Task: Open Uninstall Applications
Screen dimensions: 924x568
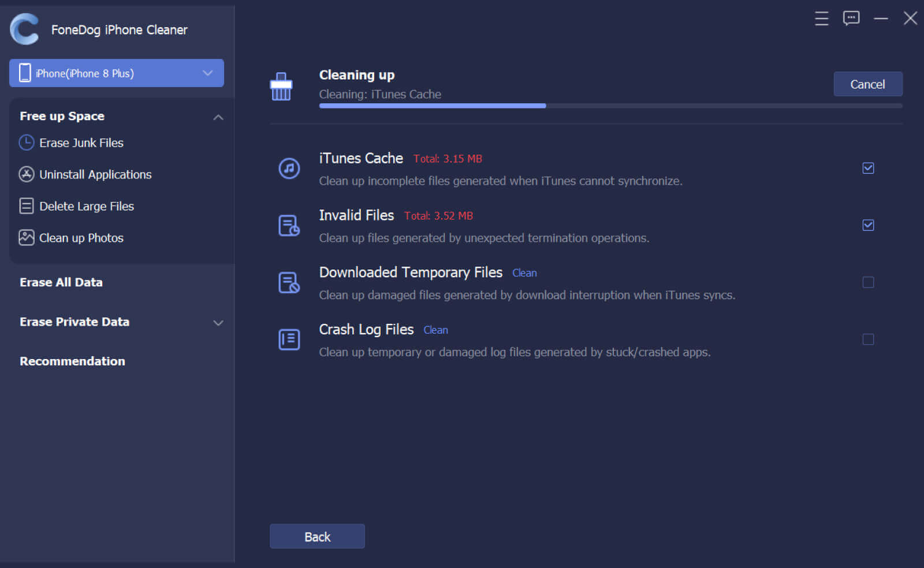Action: [95, 174]
